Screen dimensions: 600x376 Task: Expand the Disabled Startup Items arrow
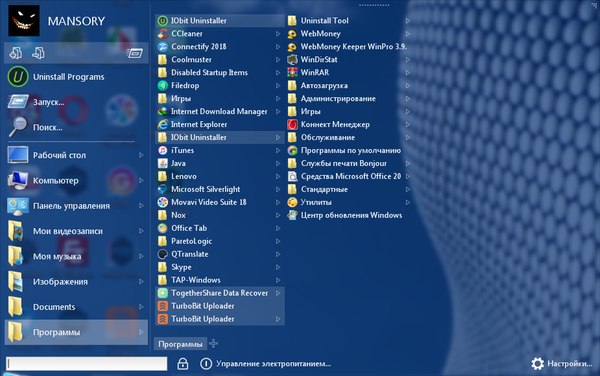278,73
